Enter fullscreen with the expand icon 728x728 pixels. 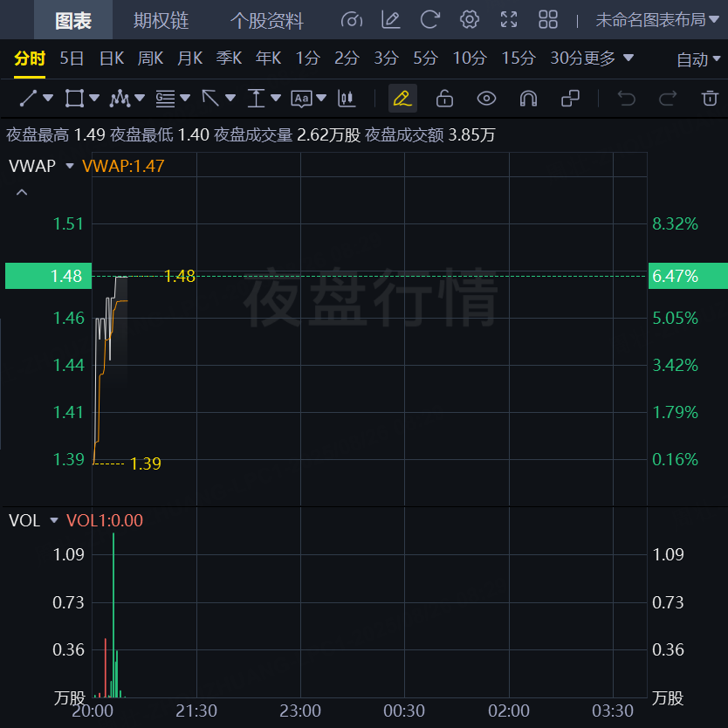[509, 19]
